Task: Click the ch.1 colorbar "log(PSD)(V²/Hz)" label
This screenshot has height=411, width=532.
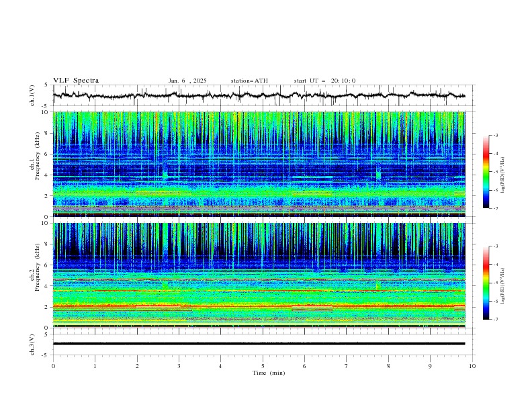Action: [x=502, y=175]
